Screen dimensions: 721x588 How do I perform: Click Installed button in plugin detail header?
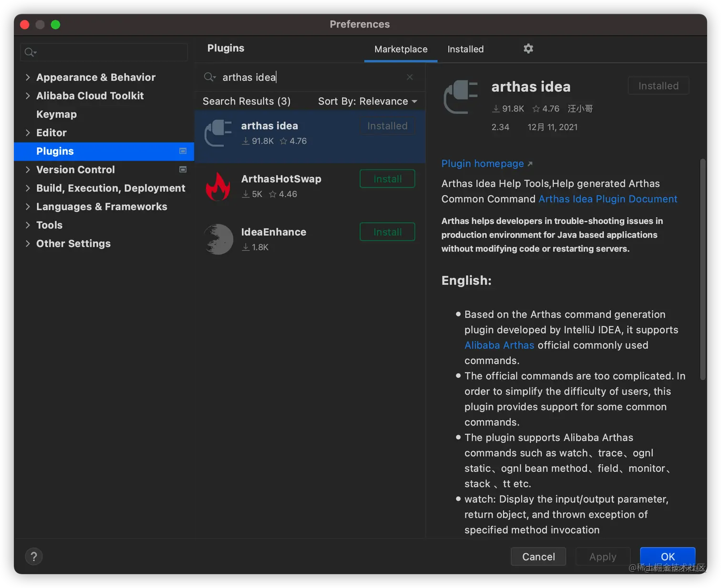[659, 86]
